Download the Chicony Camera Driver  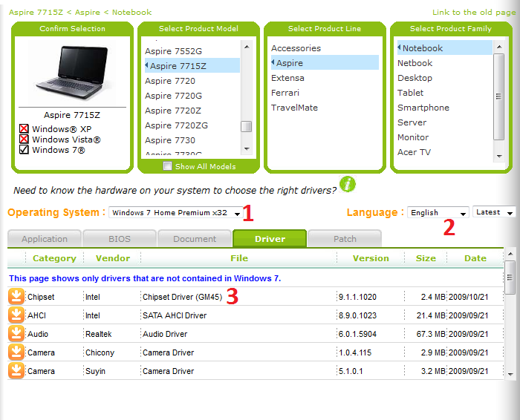[16, 352]
